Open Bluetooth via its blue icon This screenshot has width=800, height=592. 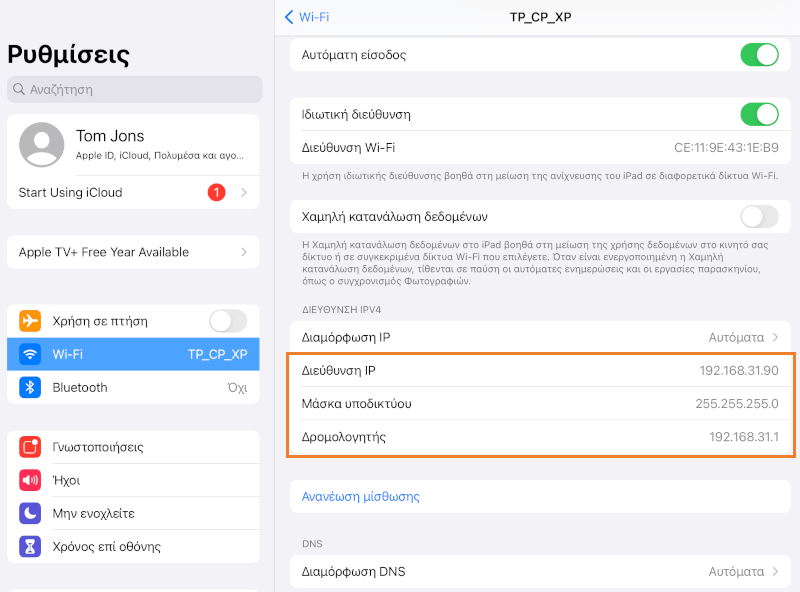(x=31, y=387)
